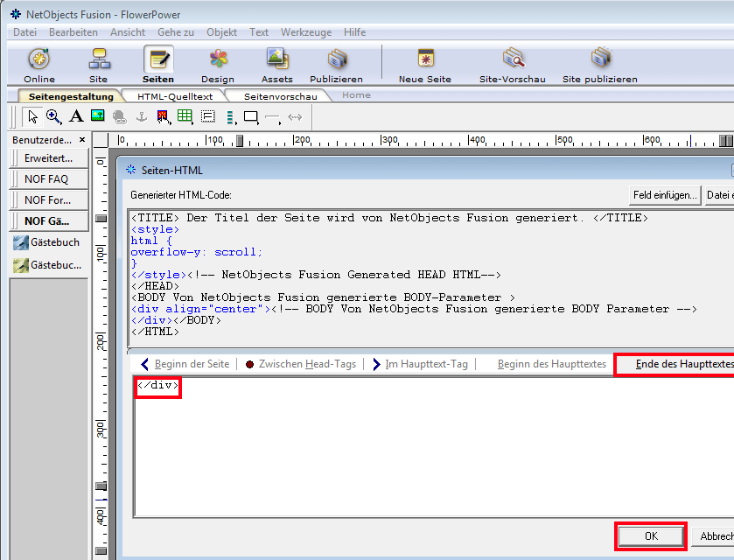The image size is (734, 560).
Task: Select Beginn der Seite tab
Action: [185, 364]
